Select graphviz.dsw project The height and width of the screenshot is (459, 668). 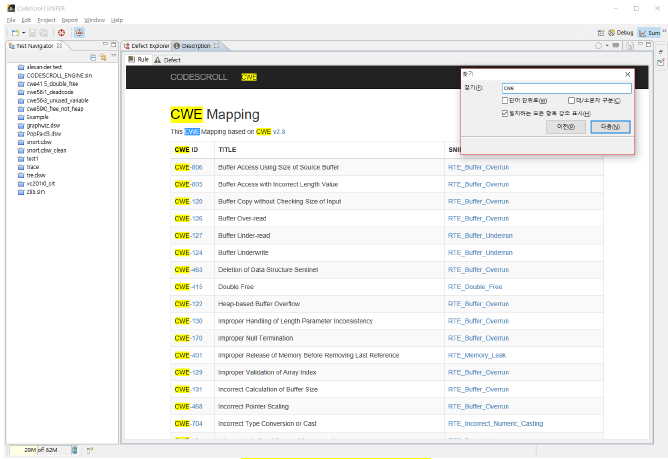[x=43, y=126]
